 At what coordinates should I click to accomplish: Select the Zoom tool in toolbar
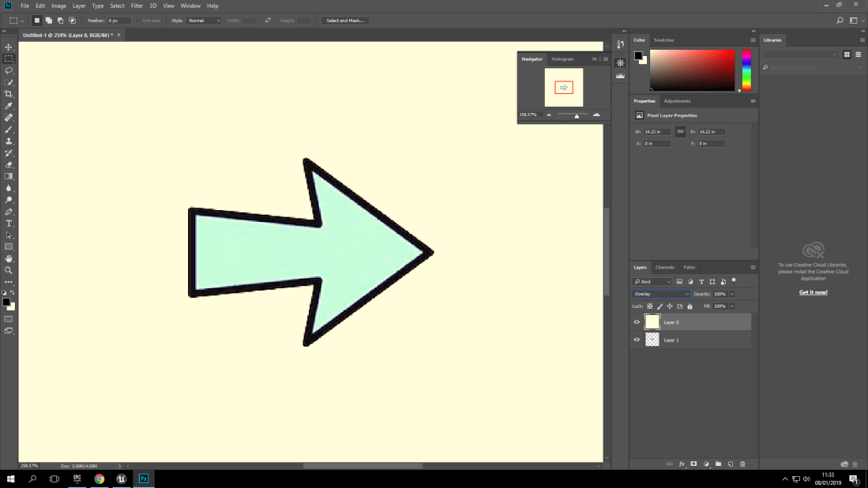pos(9,270)
